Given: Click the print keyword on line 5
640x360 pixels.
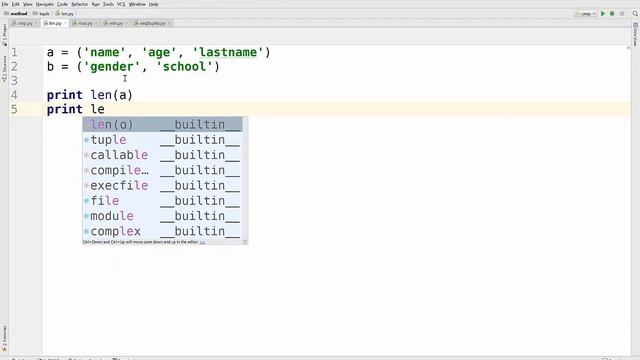Looking at the screenshot, I should pyautogui.click(x=64, y=109).
